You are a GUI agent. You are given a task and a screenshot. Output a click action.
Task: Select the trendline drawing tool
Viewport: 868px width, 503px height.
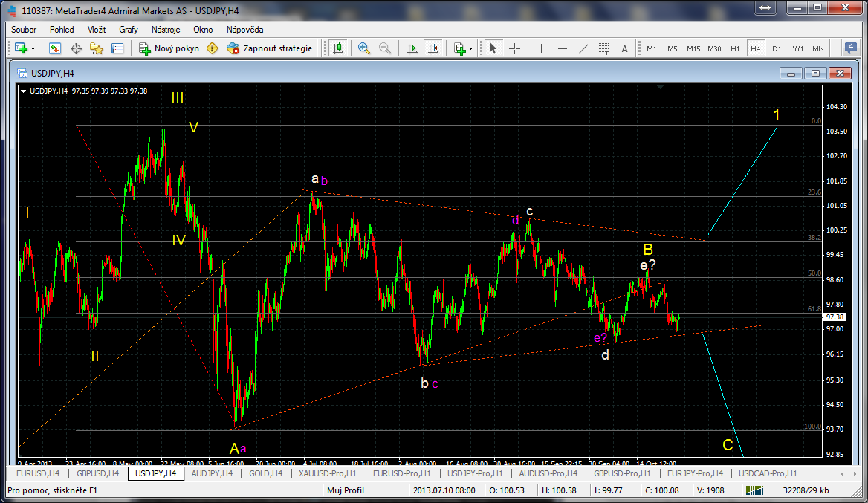coord(583,48)
